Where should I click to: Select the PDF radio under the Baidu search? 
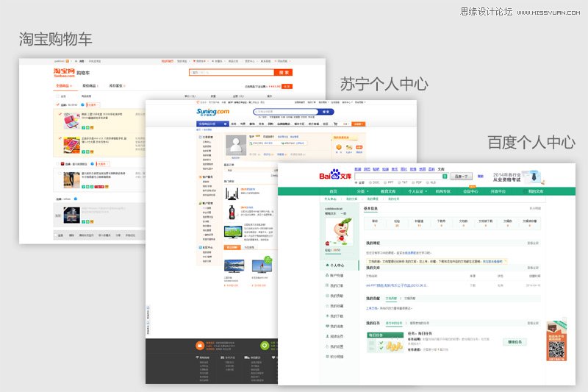pos(413,182)
